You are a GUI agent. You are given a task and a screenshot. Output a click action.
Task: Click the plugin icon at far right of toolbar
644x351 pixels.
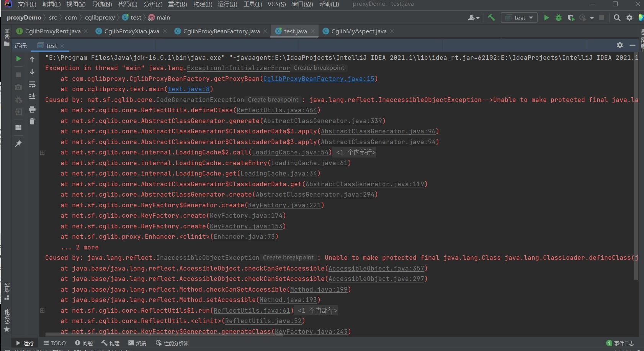pyautogui.click(x=641, y=18)
